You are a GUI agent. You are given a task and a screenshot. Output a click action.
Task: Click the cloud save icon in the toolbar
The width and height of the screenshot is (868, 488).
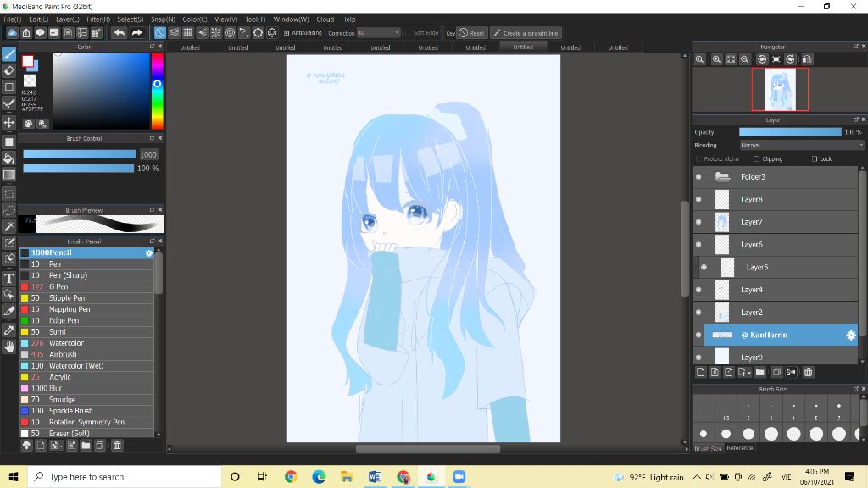click(x=12, y=33)
